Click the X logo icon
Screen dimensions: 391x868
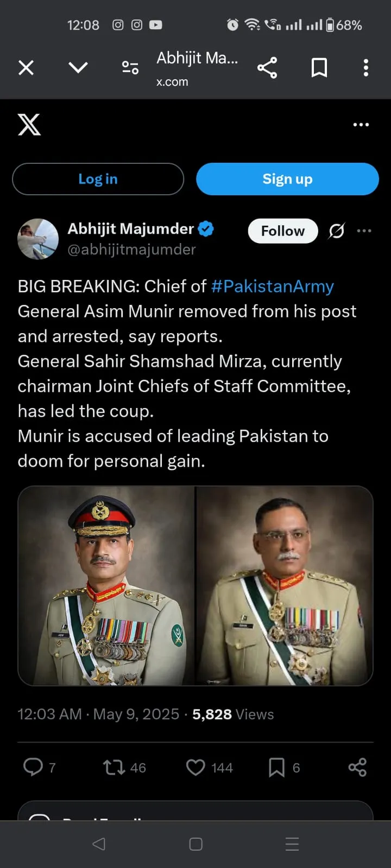click(29, 124)
